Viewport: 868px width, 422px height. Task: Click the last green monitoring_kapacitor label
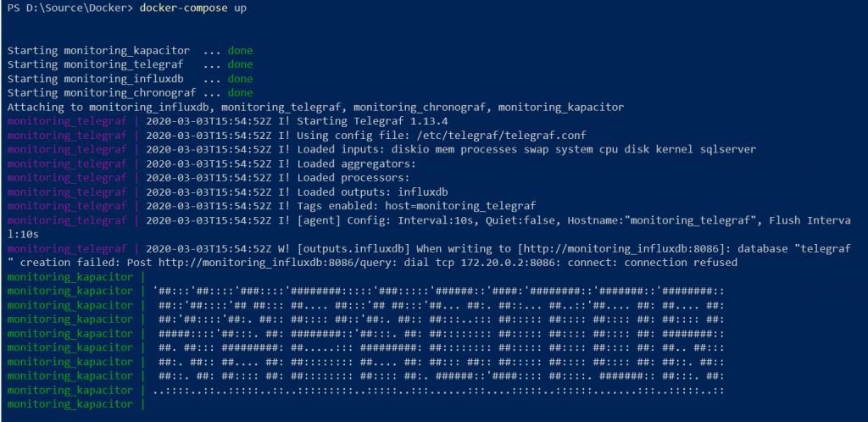click(x=70, y=404)
